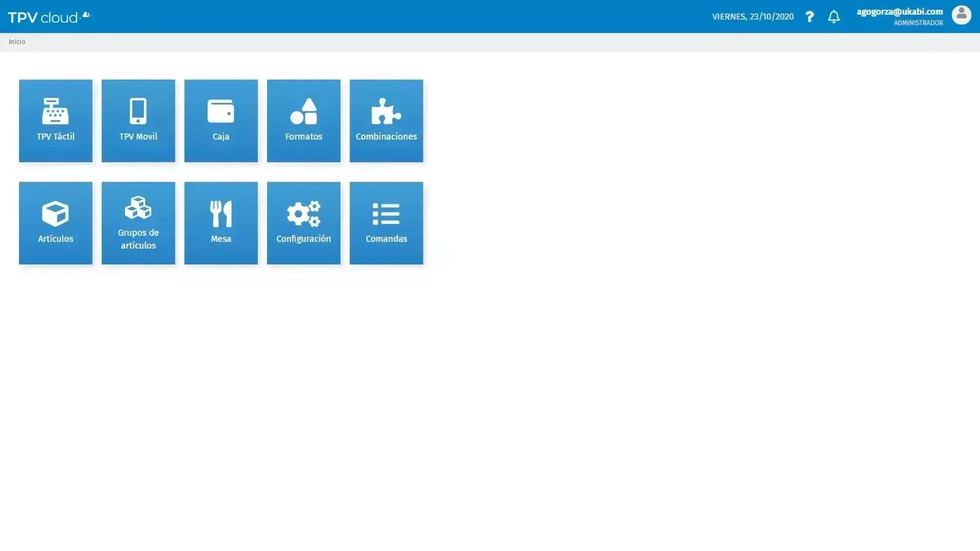The image size is (980, 551).
Task: Open the Formatos module
Action: click(303, 121)
